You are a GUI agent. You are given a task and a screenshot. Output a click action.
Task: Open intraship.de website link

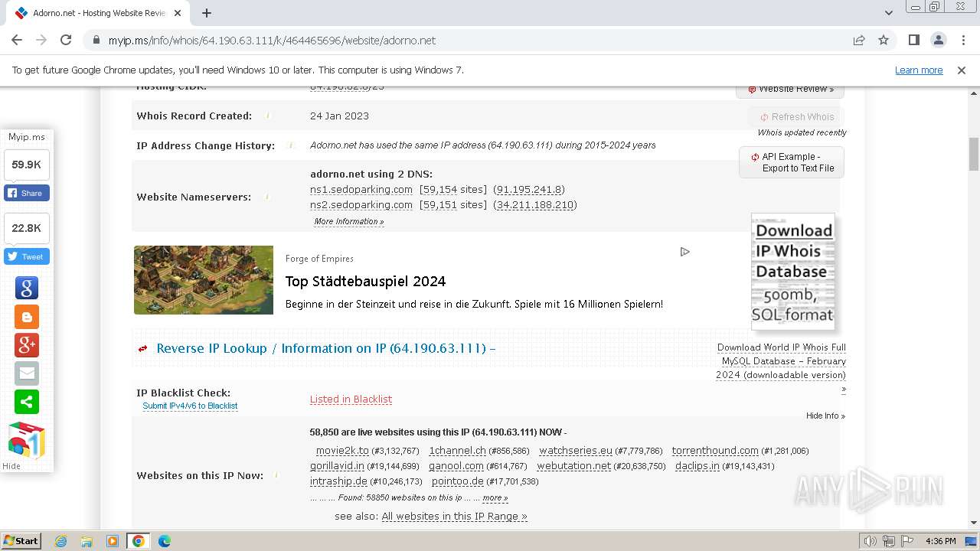[x=338, y=481]
